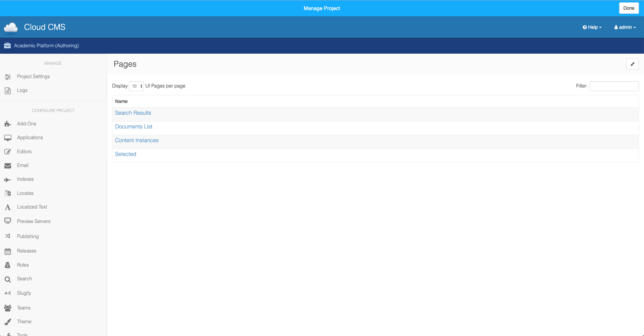Viewport: 644px width, 336px height.
Task: Click the Email envelope icon
Action: click(x=8, y=166)
